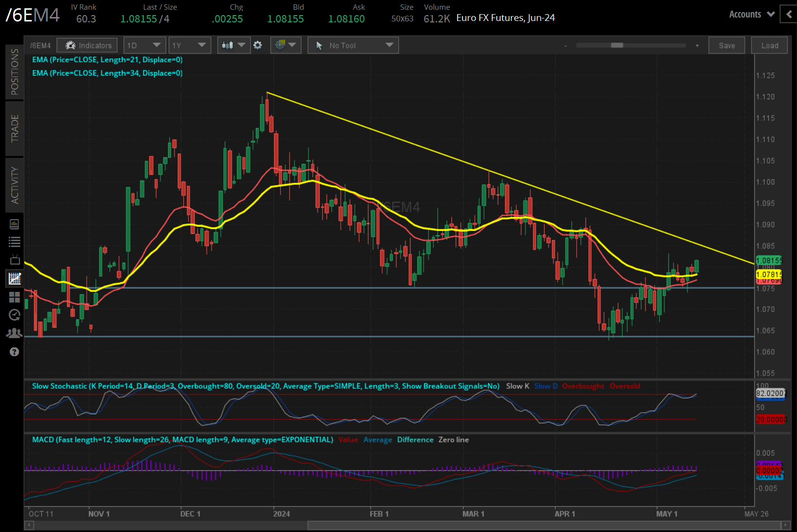797x532 pixels.
Task: Open the Help question mark icon
Action: (x=15, y=352)
